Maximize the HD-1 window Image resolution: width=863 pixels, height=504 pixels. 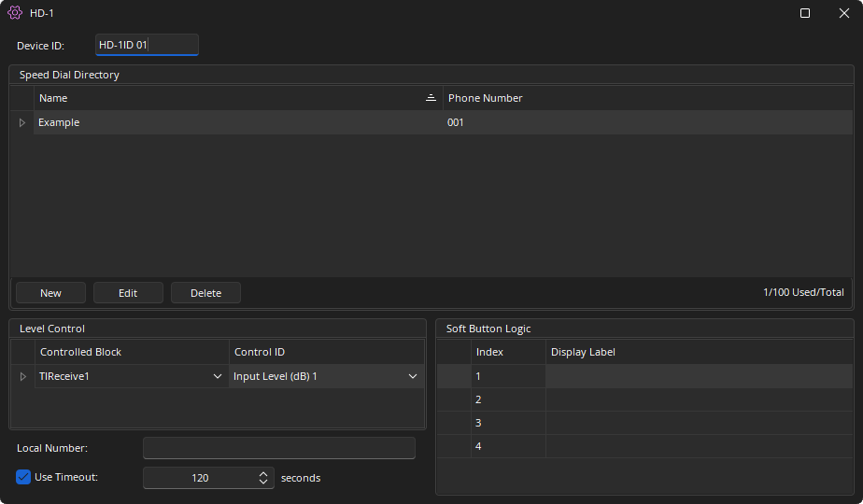click(x=805, y=13)
